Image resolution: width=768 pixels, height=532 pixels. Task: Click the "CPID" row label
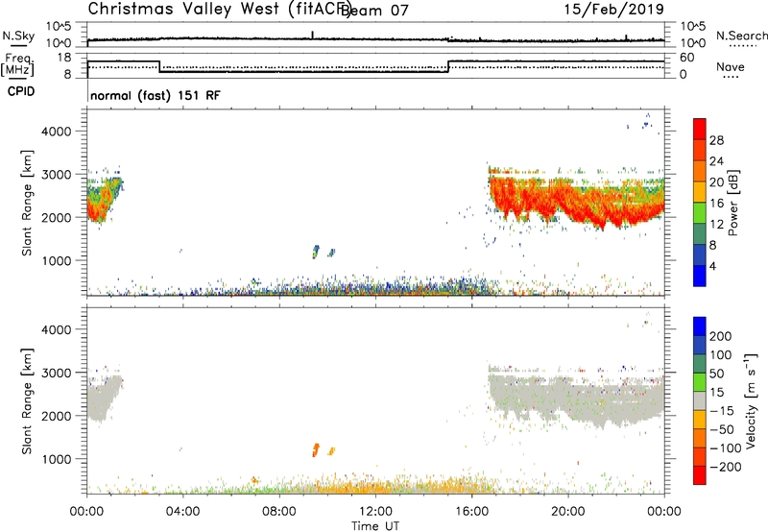pyautogui.click(x=21, y=91)
